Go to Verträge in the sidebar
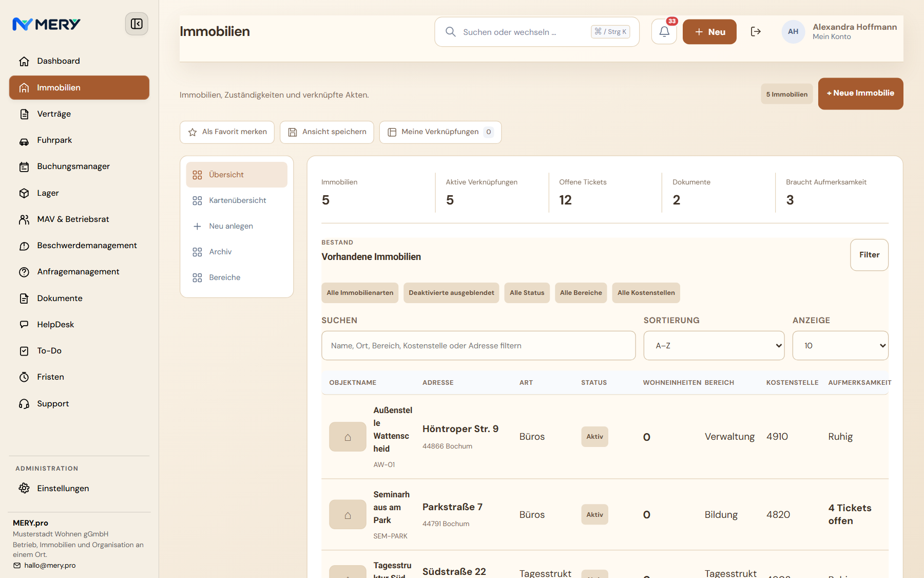 pos(79,114)
